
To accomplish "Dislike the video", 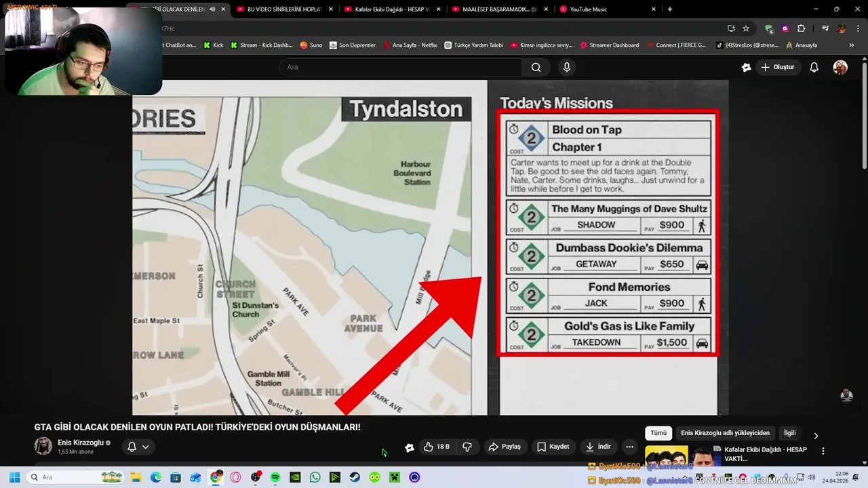I will point(467,447).
